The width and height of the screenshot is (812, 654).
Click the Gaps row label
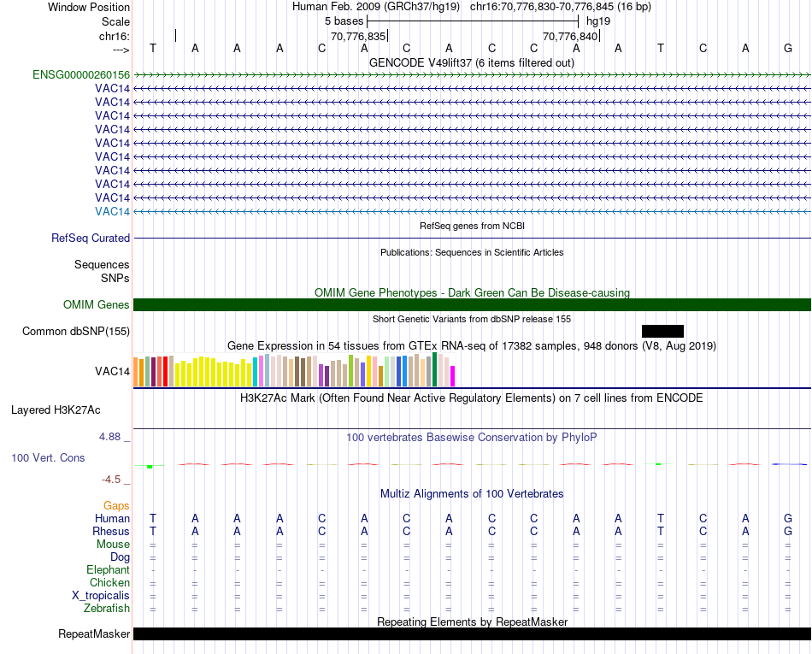(116, 505)
